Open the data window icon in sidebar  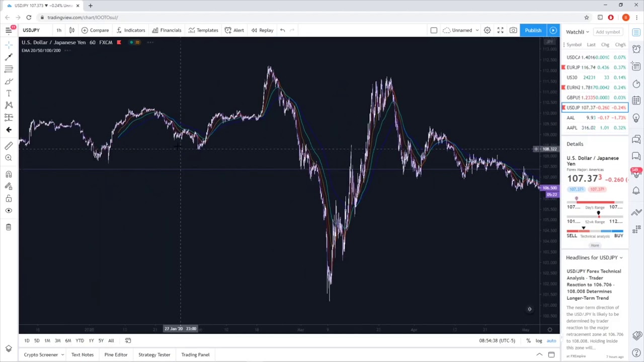coord(636,66)
